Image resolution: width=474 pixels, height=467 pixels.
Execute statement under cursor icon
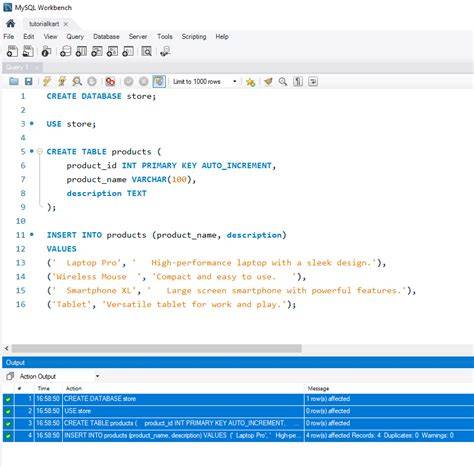[62, 81]
